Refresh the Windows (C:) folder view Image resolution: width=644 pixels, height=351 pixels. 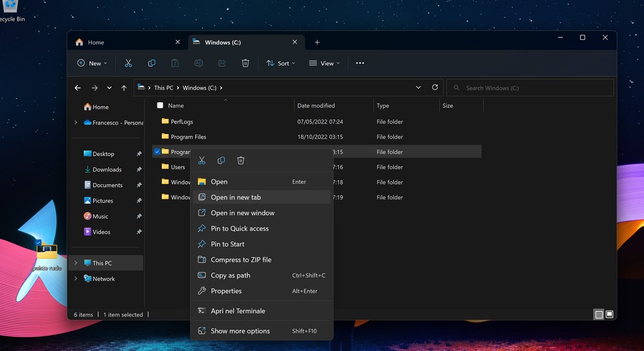pyautogui.click(x=435, y=88)
